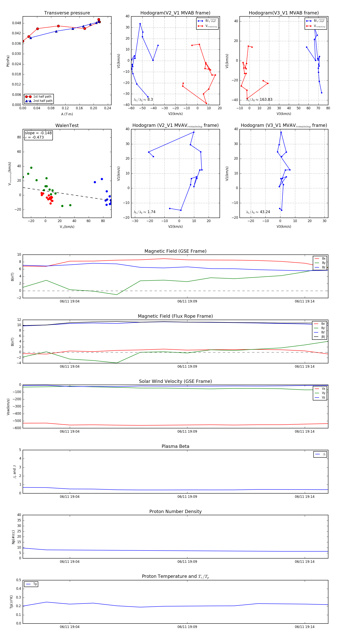The width and height of the screenshot is (351, 644).
Task: Click the "Magnetic Field (Flux Rope Frame)" title
Action: [x=175, y=316]
